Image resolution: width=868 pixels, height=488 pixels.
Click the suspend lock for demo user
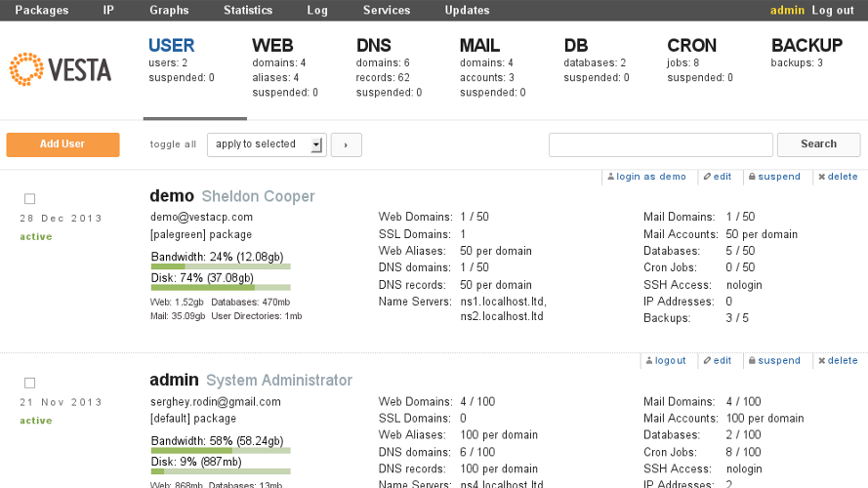tap(752, 178)
